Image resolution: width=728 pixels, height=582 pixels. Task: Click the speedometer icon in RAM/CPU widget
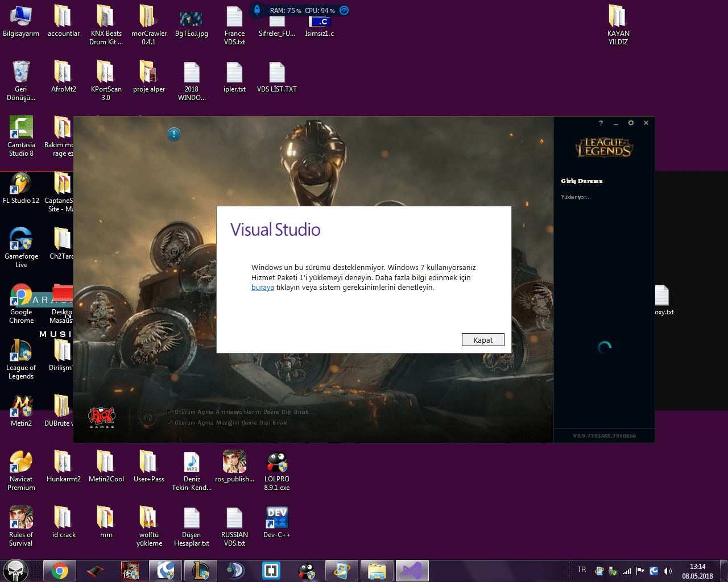[344, 10]
